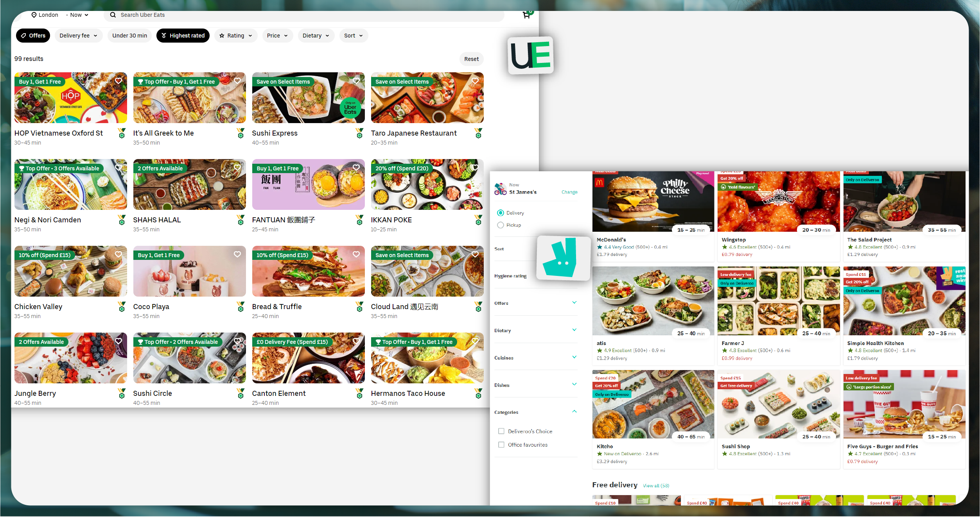
Task: Click the shopping cart icon
Action: pyautogui.click(x=526, y=15)
